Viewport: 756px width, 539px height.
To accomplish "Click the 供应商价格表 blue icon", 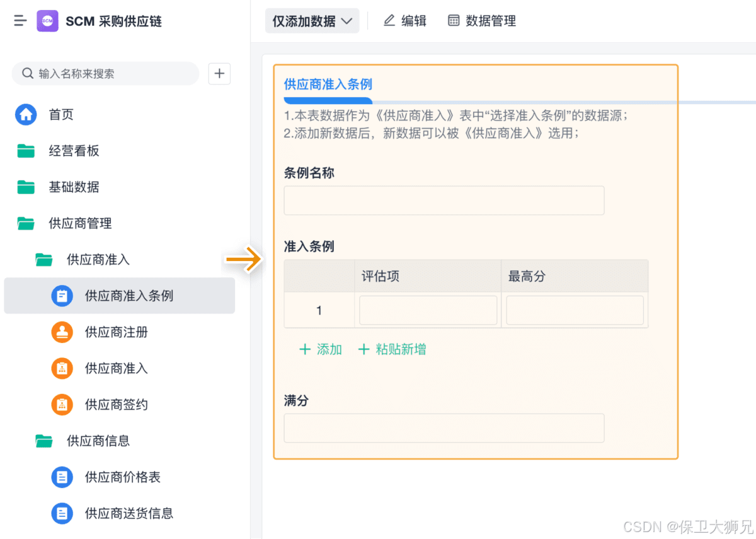I will click(x=62, y=477).
